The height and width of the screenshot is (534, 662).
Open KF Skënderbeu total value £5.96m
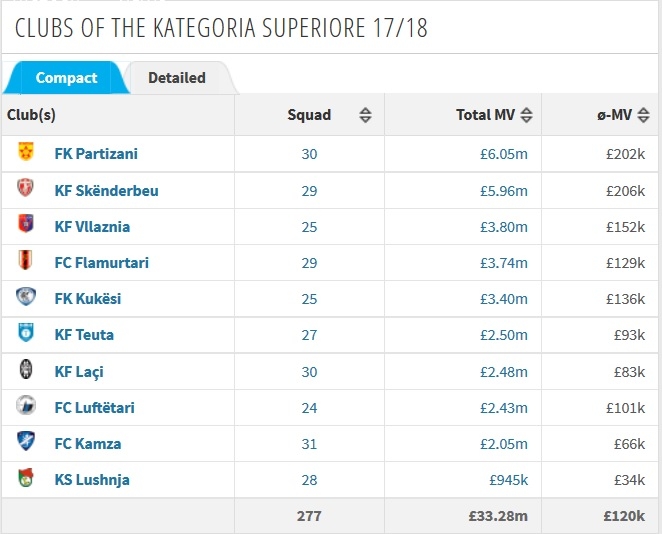[504, 191]
